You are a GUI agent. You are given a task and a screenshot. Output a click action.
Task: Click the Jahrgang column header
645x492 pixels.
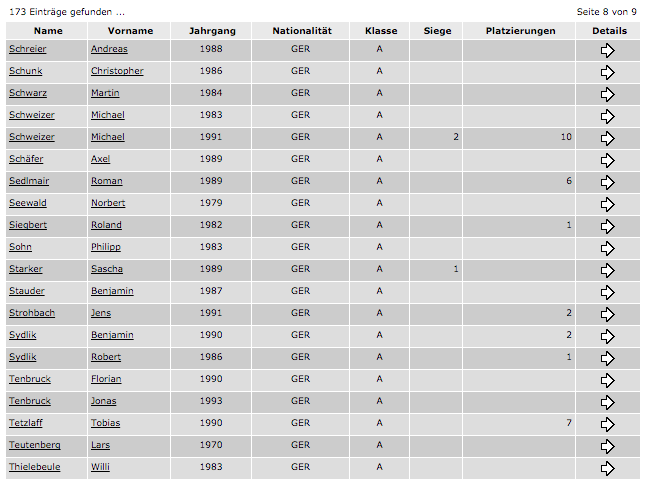[212, 31]
